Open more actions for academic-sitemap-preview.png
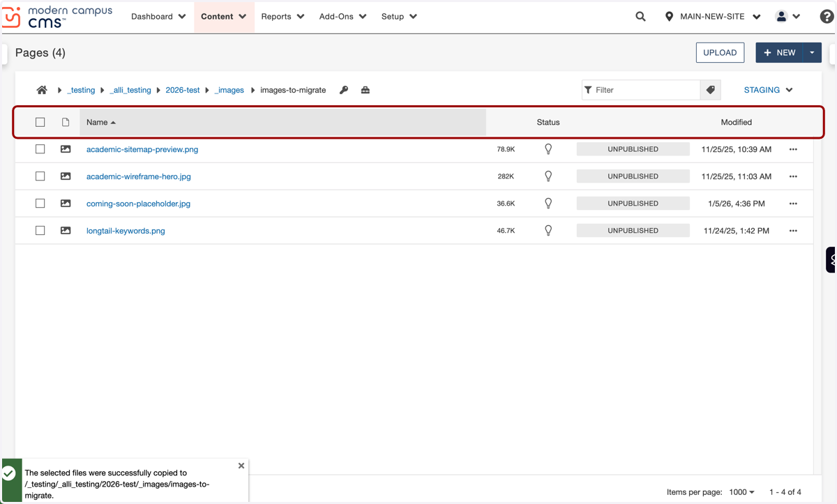This screenshot has width=837, height=504. (793, 149)
